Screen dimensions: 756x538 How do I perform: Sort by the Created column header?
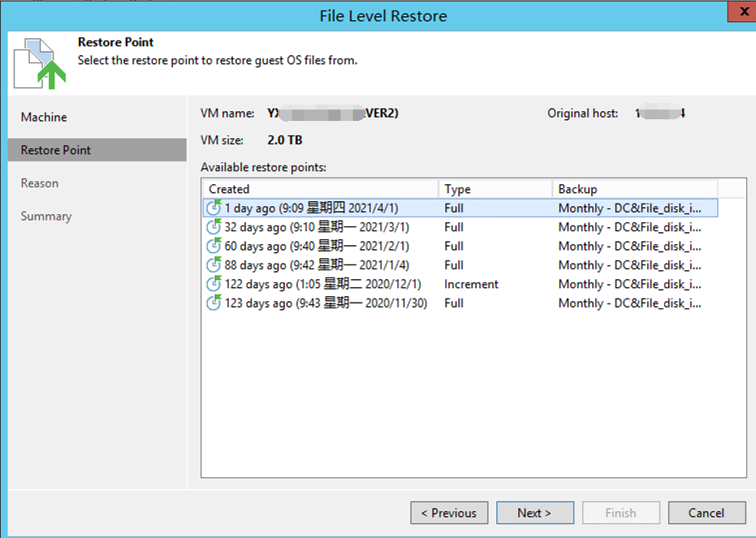pyautogui.click(x=320, y=189)
